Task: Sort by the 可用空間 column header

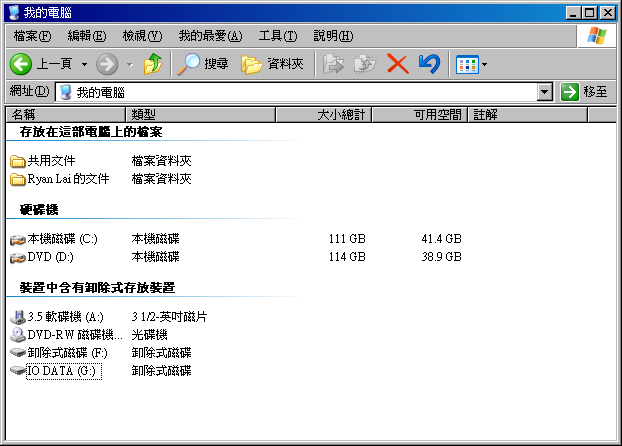Action: (420, 115)
